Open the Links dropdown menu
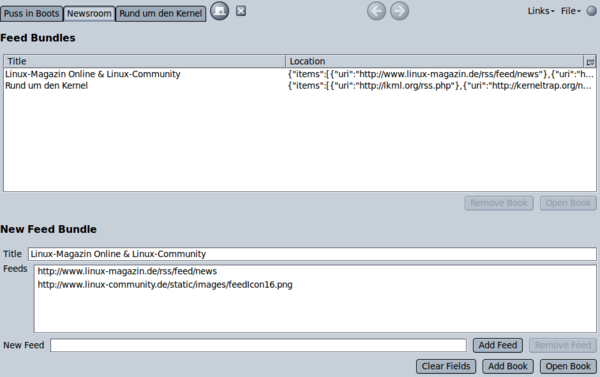Viewport: 600px width, 377px height. (541, 11)
